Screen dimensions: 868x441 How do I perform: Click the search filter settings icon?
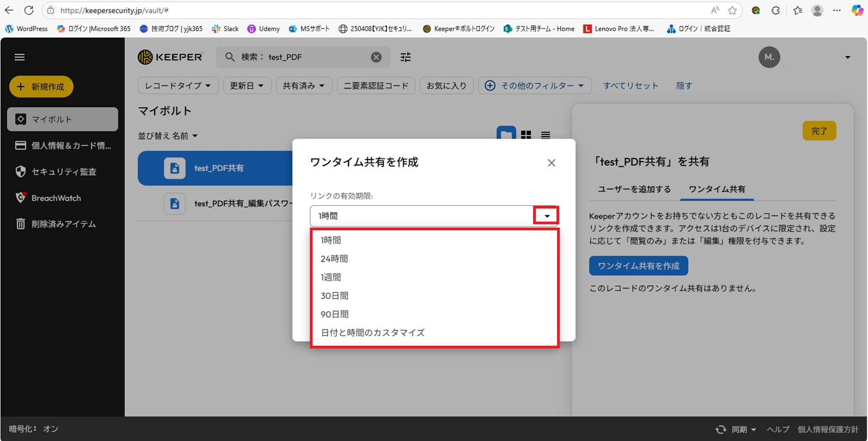click(x=406, y=57)
